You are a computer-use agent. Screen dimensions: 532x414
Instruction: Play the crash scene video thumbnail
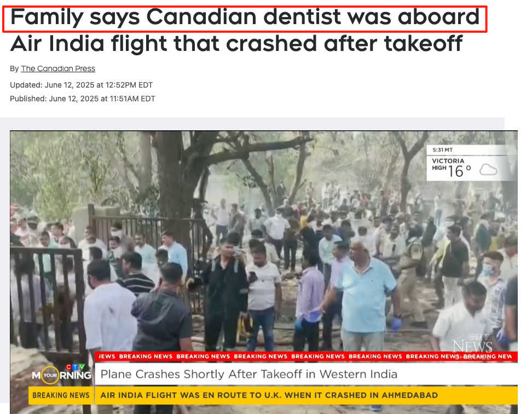264,272
